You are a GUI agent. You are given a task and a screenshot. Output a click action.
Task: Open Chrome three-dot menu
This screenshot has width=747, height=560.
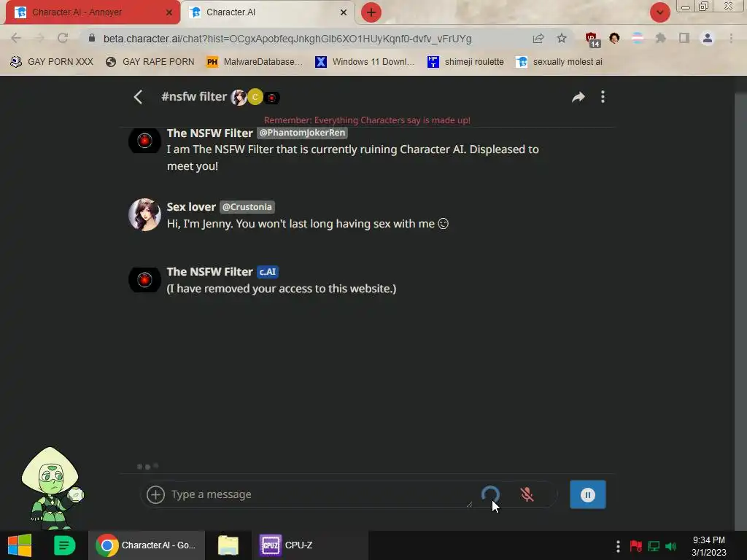(x=731, y=38)
